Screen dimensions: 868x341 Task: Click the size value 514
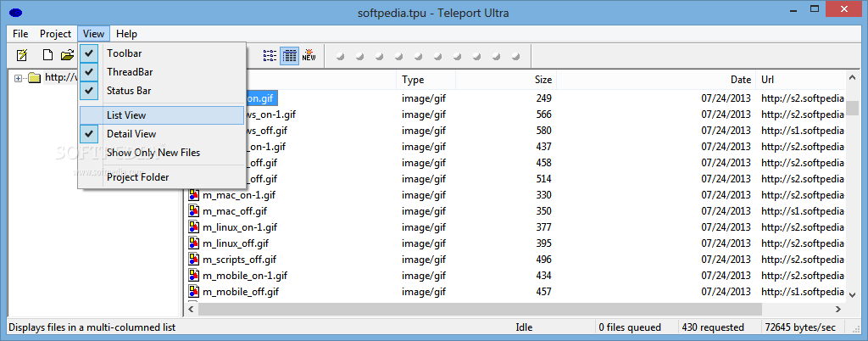point(543,179)
